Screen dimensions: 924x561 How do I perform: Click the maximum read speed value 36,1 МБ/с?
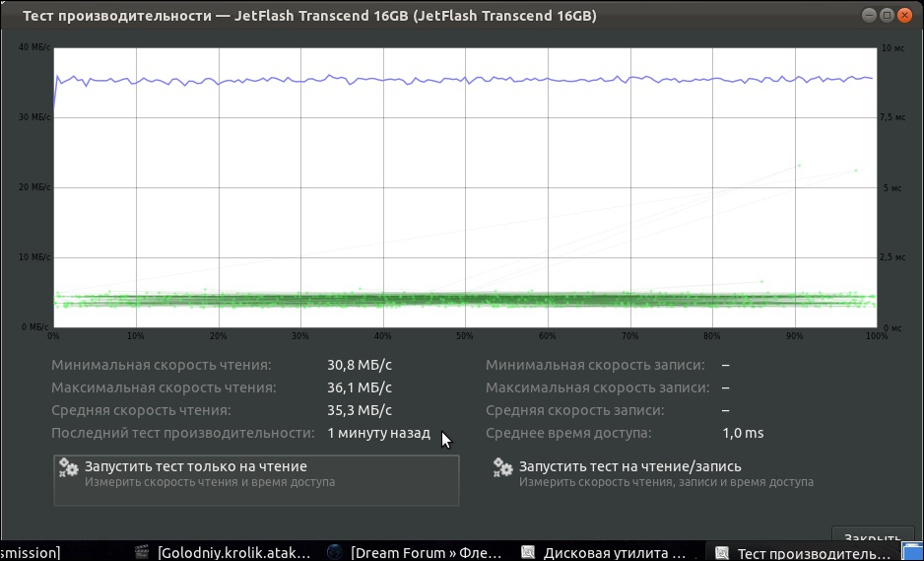pyautogui.click(x=360, y=387)
